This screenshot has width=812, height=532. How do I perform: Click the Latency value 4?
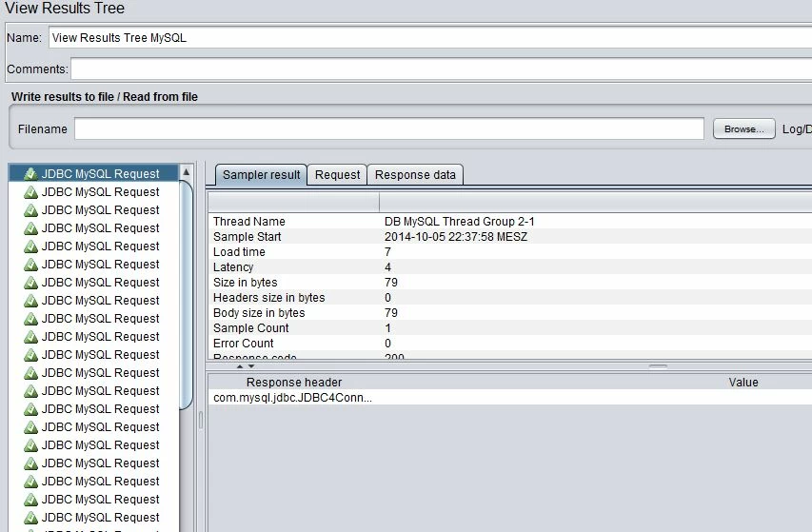pyautogui.click(x=387, y=267)
